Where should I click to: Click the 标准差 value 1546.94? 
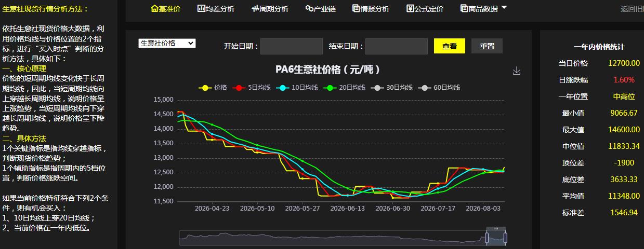tap(624, 213)
